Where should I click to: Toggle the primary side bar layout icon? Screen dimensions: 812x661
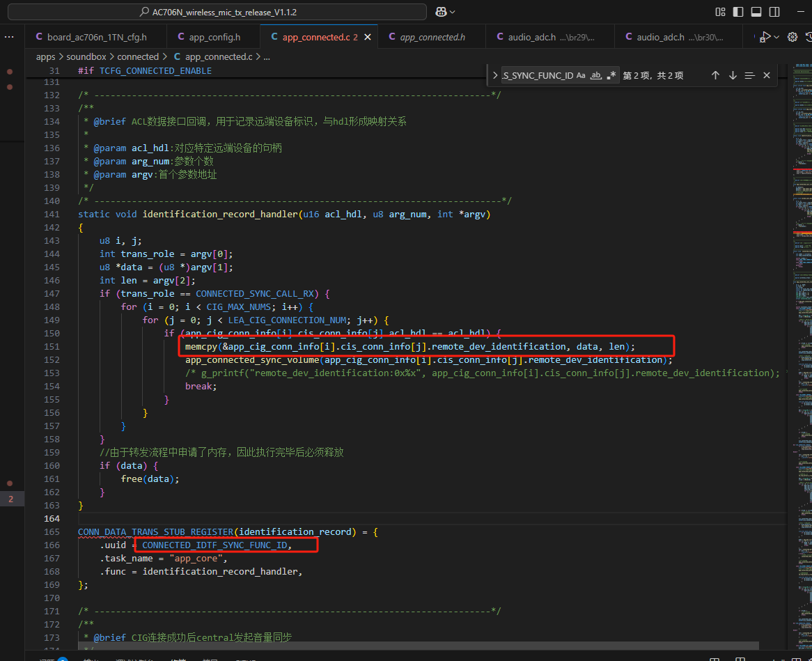[738, 12]
